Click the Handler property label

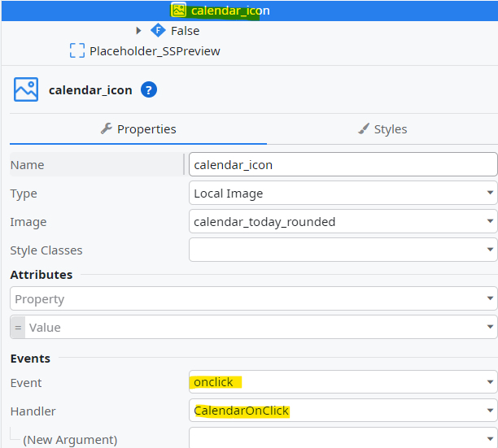click(x=33, y=411)
